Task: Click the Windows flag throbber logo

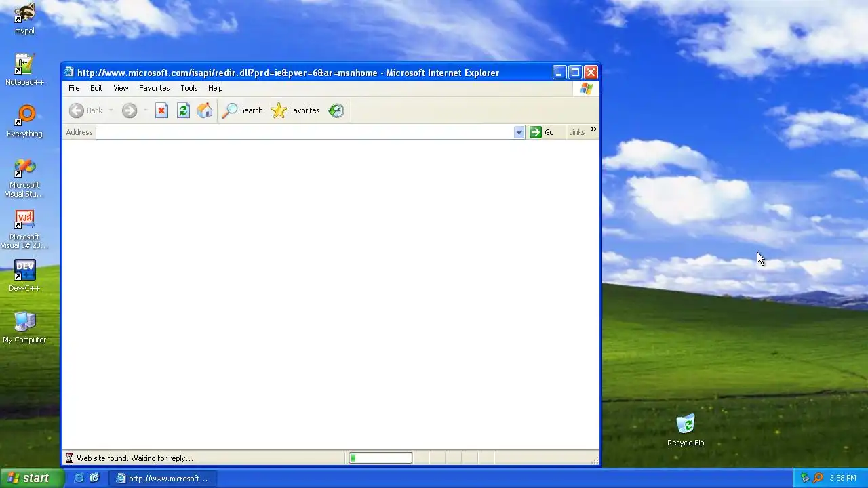Action: [587, 89]
